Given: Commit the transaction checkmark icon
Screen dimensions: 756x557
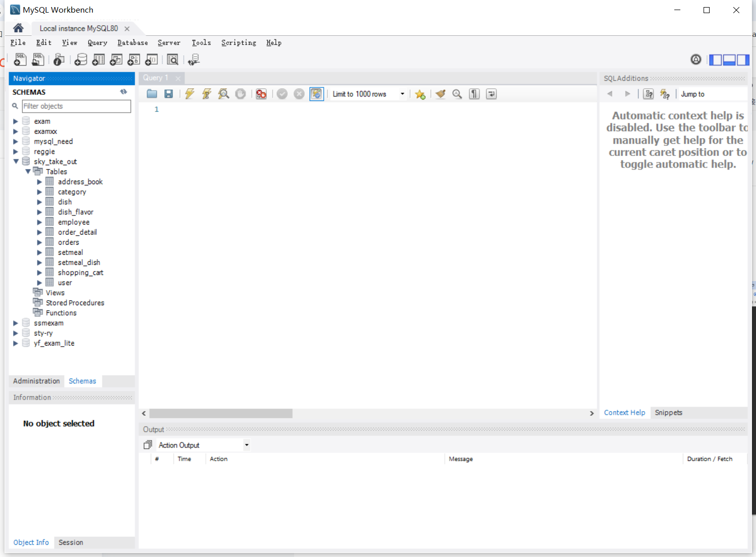Looking at the screenshot, I should [282, 94].
